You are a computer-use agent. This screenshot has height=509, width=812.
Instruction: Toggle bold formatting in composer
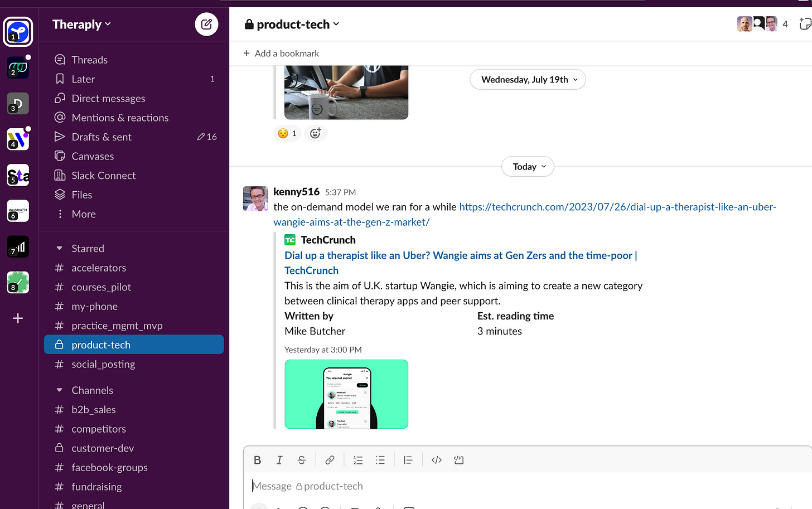pos(257,460)
